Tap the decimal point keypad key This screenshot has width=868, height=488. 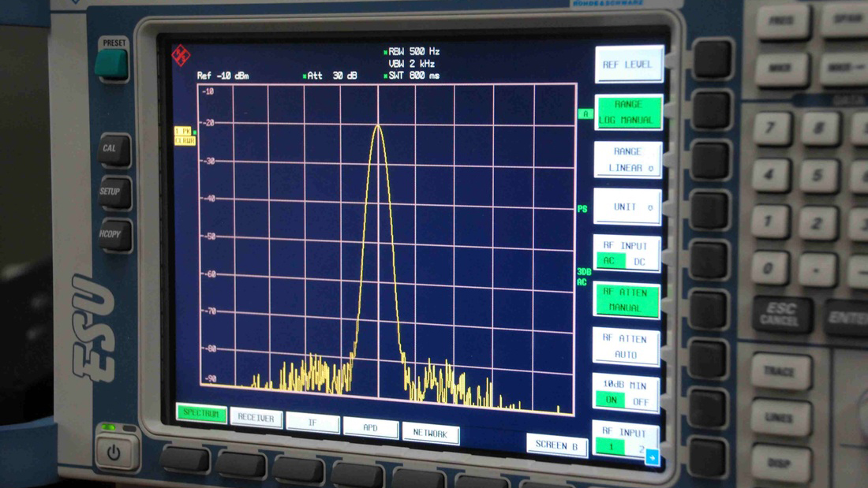tap(817, 270)
